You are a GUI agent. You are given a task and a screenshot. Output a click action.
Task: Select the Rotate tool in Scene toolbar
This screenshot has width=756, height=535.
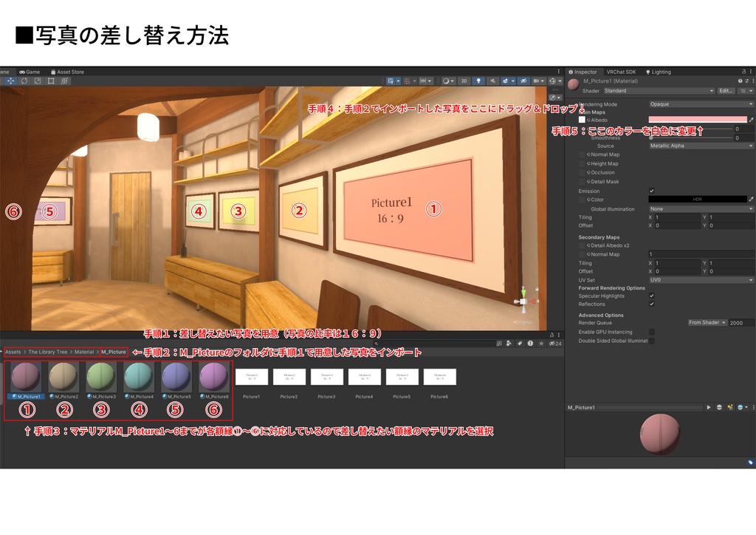tap(24, 81)
